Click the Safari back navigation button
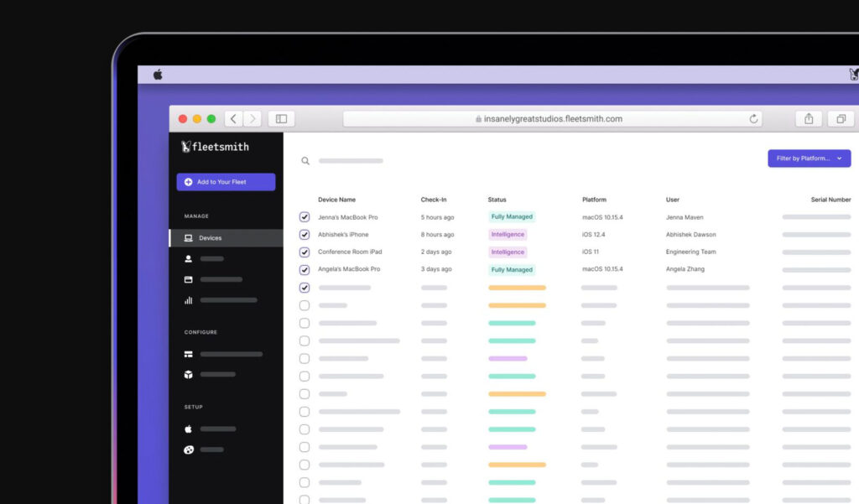The width and height of the screenshot is (859, 504). [x=233, y=119]
